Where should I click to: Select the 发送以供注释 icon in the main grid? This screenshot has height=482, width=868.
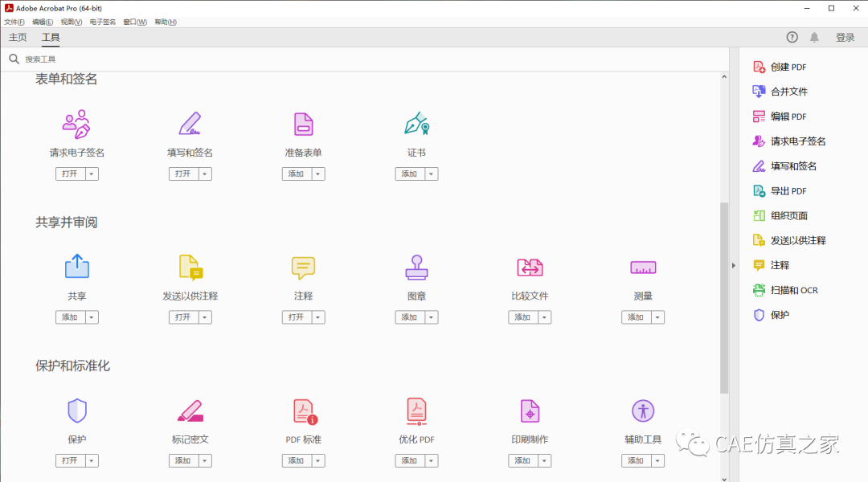(191, 268)
